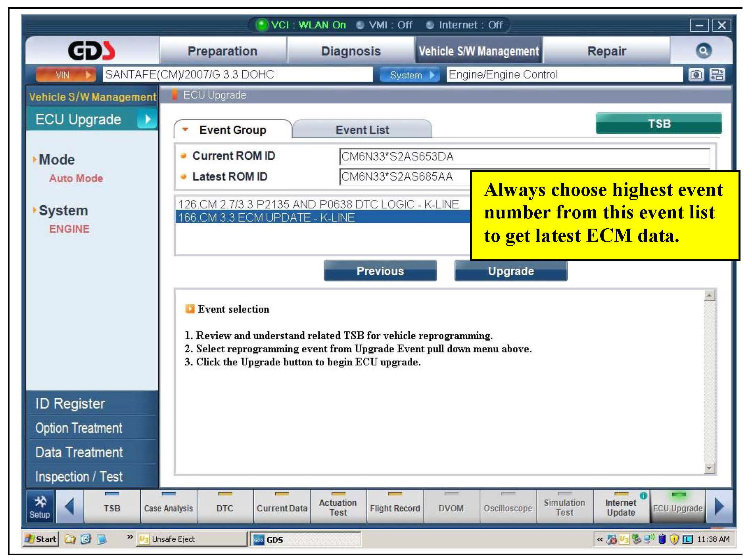Click the instructions panel scrollbar down arrow
Screen dimensions: 752x560
(709, 468)
